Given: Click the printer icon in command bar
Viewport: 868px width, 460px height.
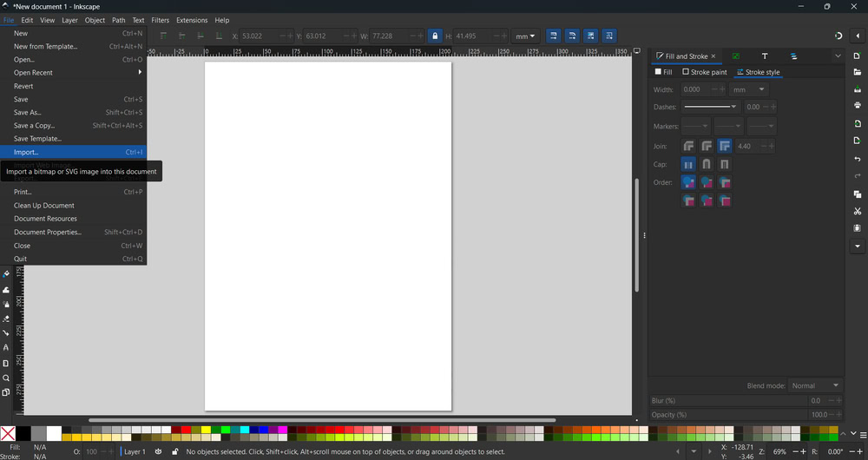Looking at the screenshot, I should click(857, 105).
